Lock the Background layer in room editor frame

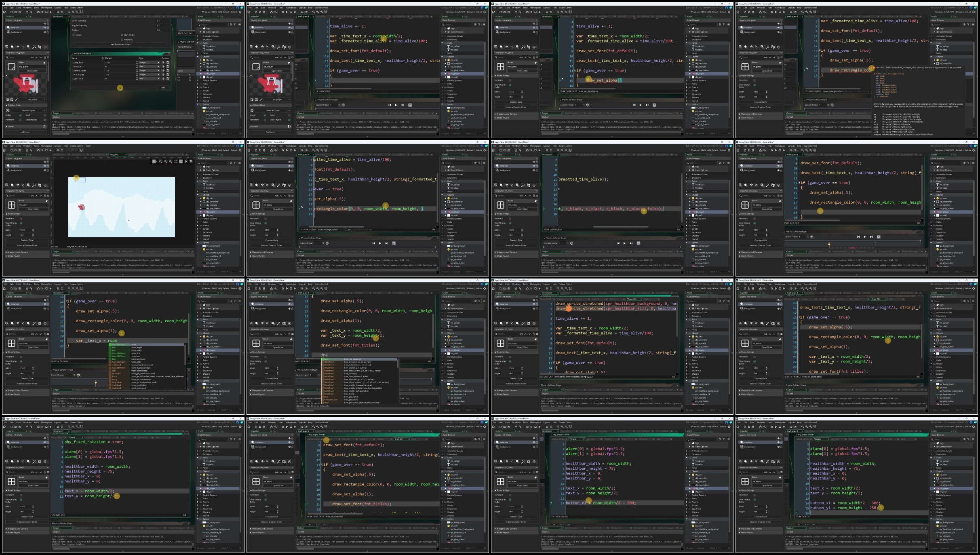[48, 170]
